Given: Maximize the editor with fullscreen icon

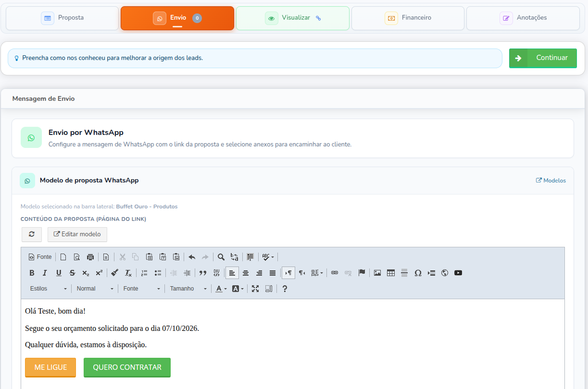Looking at the screenshot, I should [255, 289].
